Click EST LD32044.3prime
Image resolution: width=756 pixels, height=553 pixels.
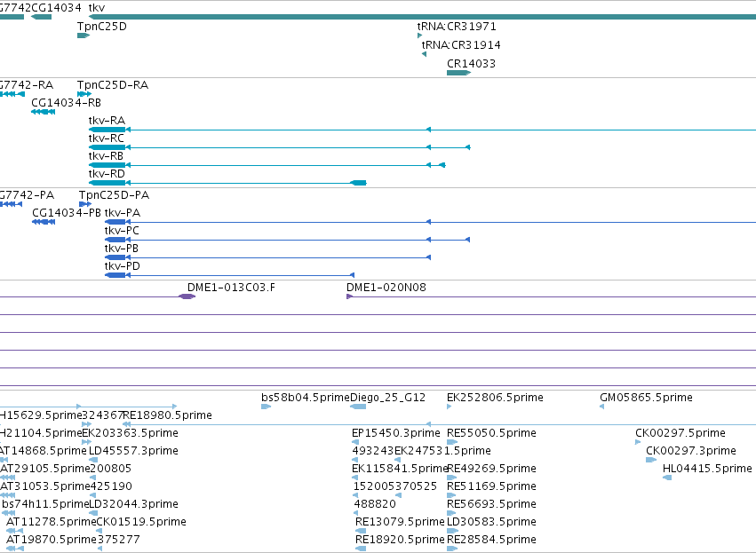pyautogui.click(x=133, y=504)
